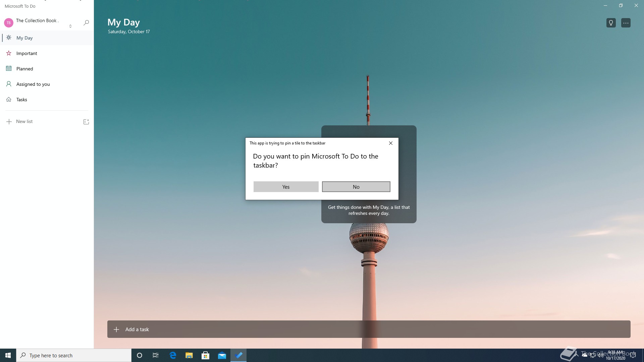Image resolution: width=644 pixels, height=362 pixels.
Task: Launch Microsoft Edge from taskbar
Action: point(173,355)
